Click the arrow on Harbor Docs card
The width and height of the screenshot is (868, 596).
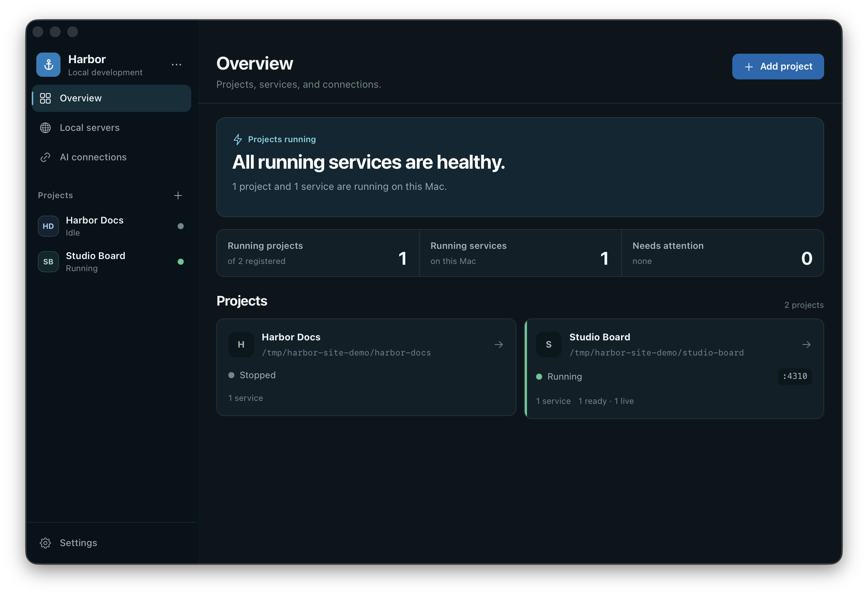pyautogui.click(x=499, y=345)
